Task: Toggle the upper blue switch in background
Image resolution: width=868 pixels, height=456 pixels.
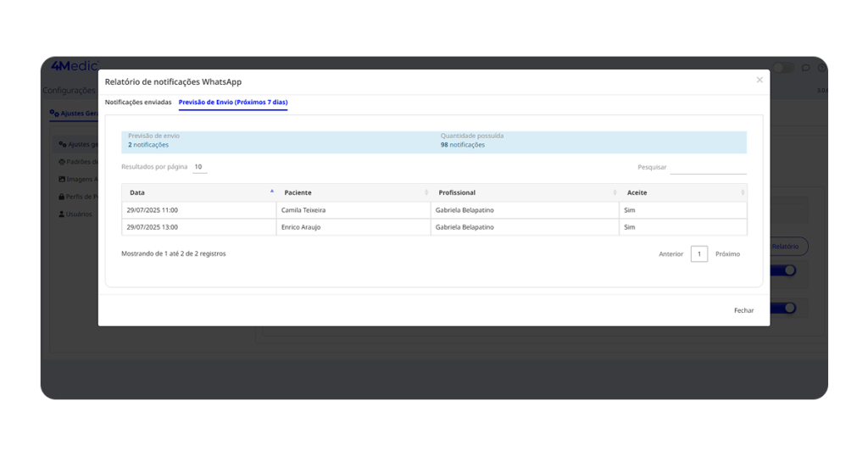Action: tap(783, 270)
